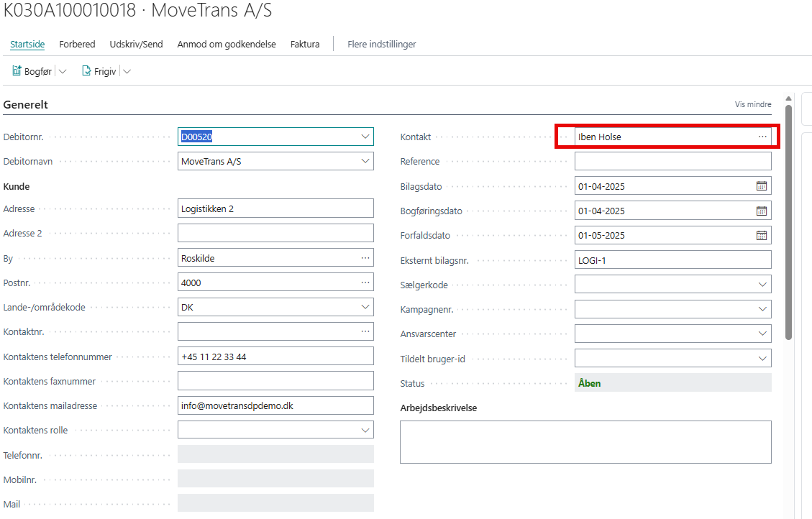This screenshot has height=519, width=812.
Task: Switch to the Forbered tab
Action: [77, 44]
